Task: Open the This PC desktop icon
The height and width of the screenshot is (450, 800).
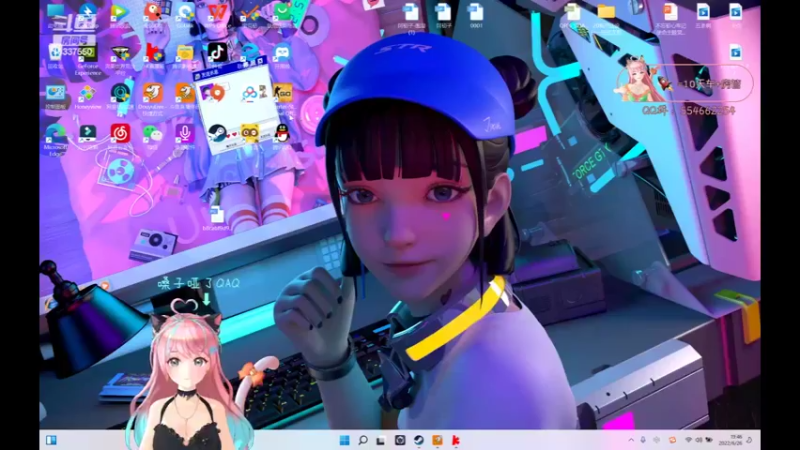Action: pos(56,12)
